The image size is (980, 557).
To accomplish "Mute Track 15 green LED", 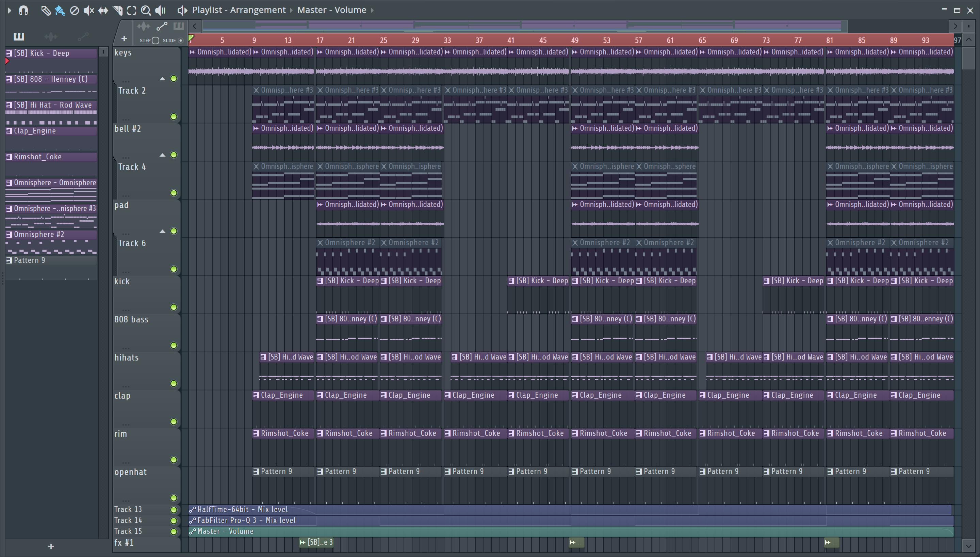I will coord(174,531).
